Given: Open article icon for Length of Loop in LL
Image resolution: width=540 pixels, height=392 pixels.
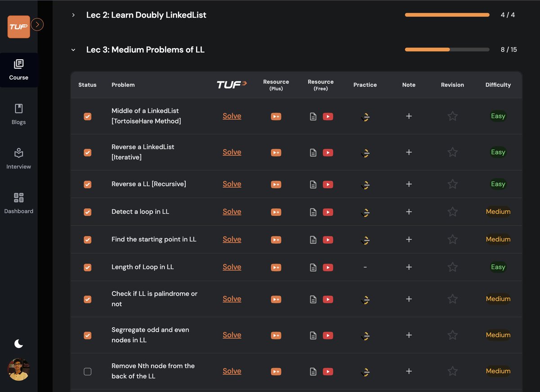Looking at the screenshot, I should 313,267.
